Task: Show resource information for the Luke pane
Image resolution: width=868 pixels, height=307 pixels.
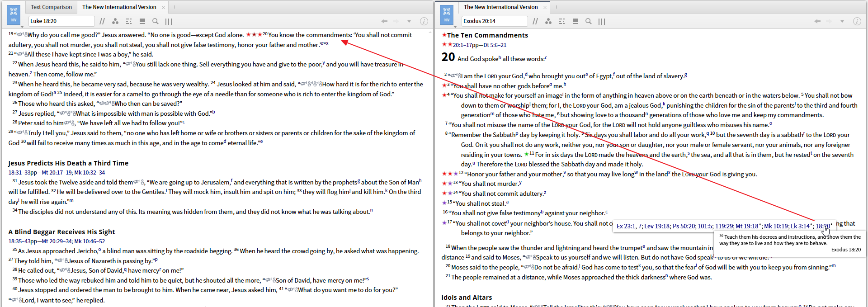Action: click(x=424, y=21)
